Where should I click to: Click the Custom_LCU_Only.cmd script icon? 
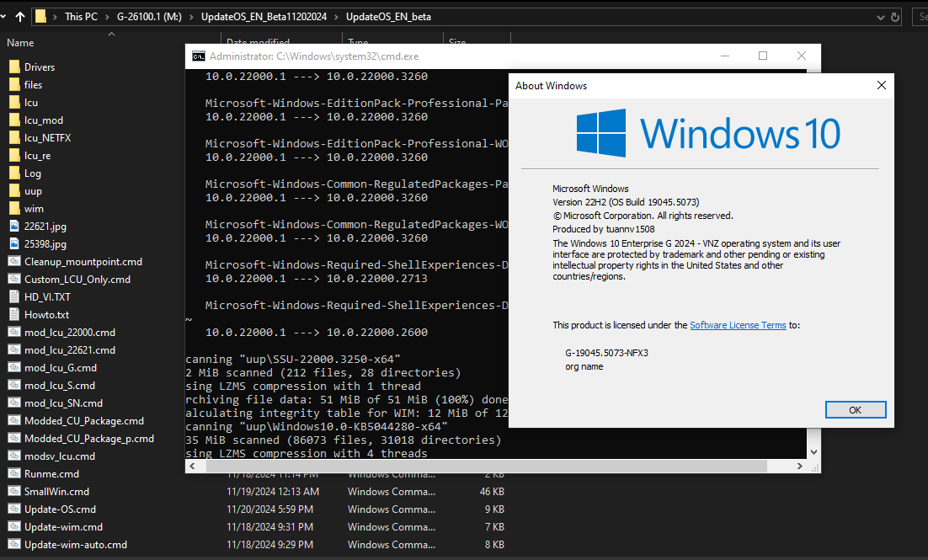click(x=15, y=279)
